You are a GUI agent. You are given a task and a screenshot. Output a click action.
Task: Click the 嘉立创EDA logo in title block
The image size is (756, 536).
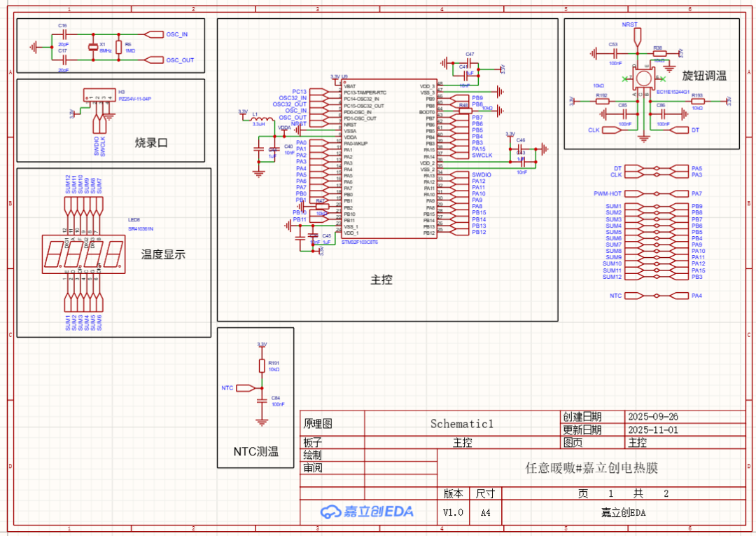367,512
